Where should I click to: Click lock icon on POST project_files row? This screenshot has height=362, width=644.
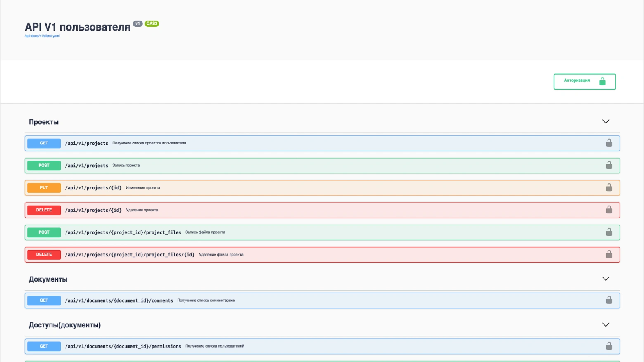(x=609, y=232)
